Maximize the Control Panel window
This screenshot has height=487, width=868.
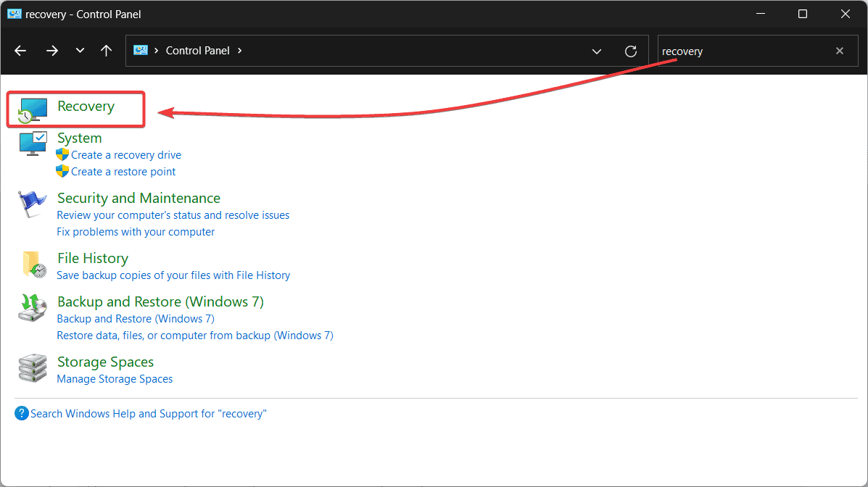(803, 14)
